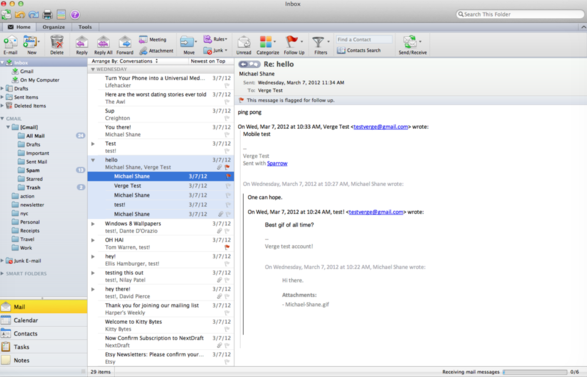Open 'Etsy Newsletters: Please confirm your' message

[161, 358]
